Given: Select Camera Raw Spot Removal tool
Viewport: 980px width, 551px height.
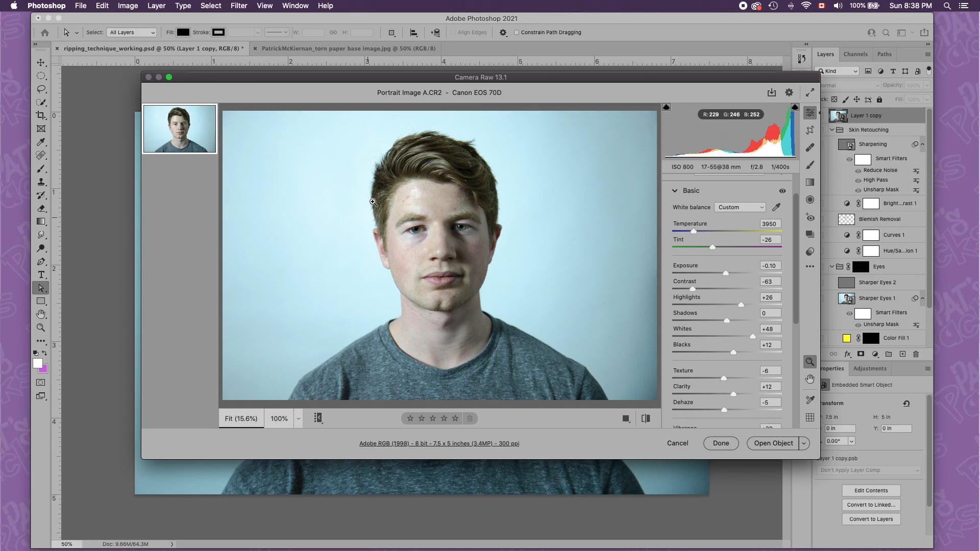Looking at the screenshot, I should (810, 147).
